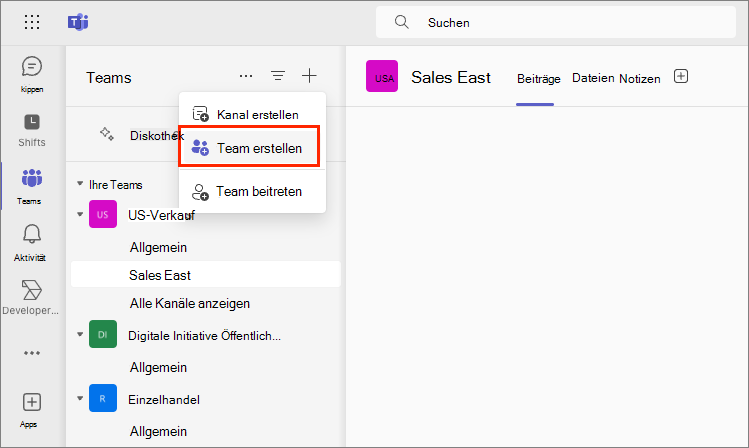Open Teams panel more options ellipsis

[246, 76]
